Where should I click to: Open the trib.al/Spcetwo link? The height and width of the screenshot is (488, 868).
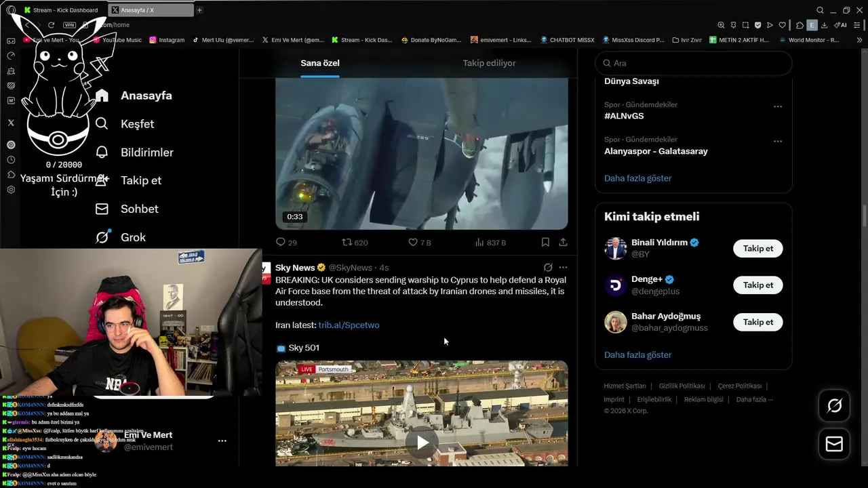(x=349, y=325)
